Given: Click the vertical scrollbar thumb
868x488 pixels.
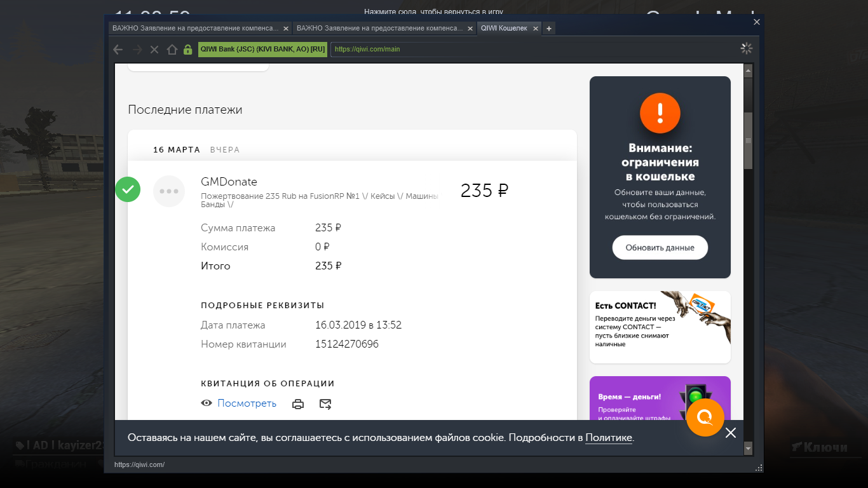Looking at the screenshot, I should (x=748, y=140).
